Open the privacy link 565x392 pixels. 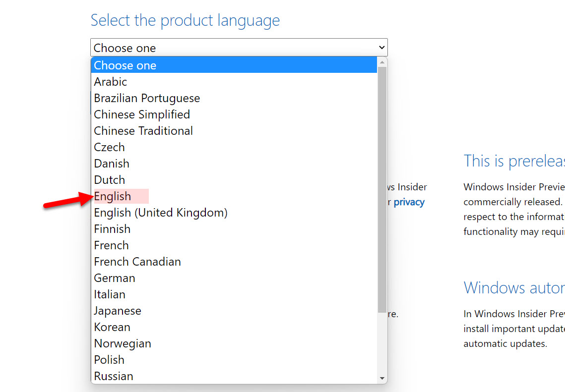(409, 202)
